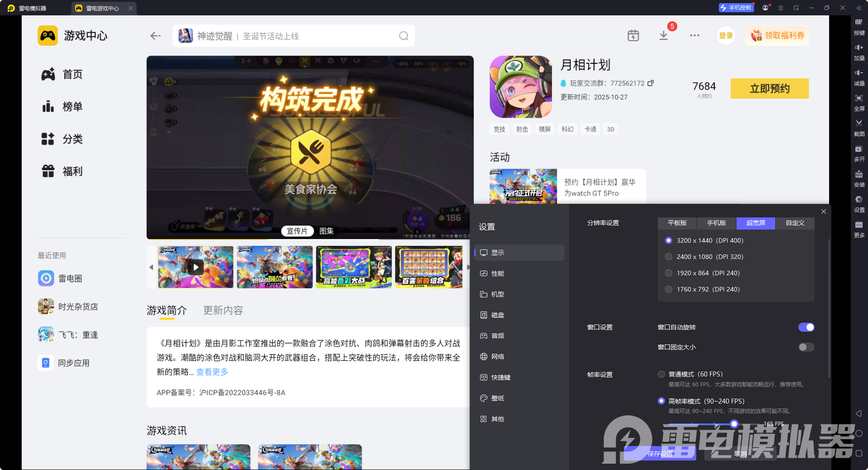Open the three-dot more options menu
Screen dimensions: 868x470
[x=694, y=35]
